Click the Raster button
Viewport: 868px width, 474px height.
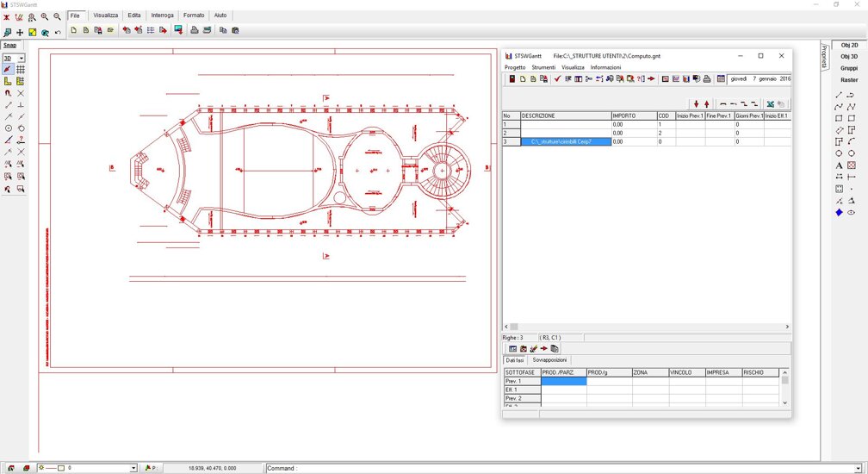(849, 80)
